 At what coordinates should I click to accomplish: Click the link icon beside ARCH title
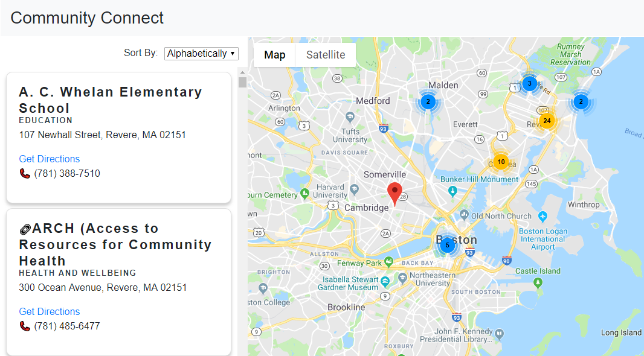click(x=25, y=229)
